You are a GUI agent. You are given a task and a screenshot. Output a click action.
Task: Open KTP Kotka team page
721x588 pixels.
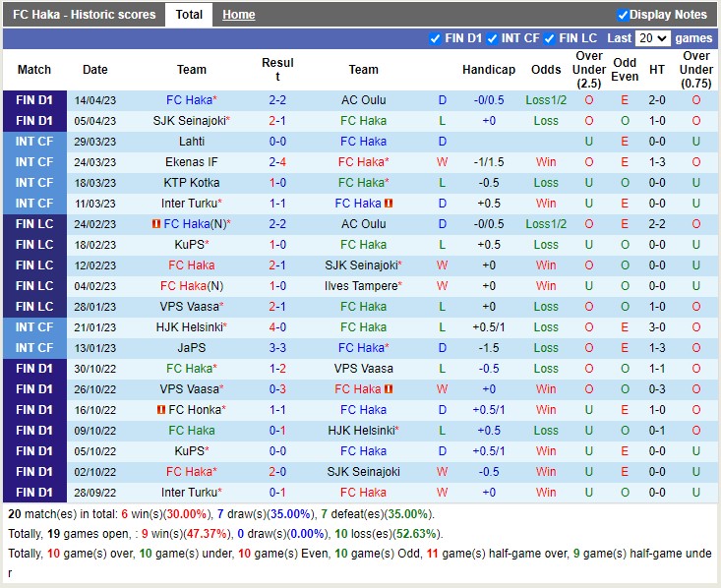click(192, 183)
